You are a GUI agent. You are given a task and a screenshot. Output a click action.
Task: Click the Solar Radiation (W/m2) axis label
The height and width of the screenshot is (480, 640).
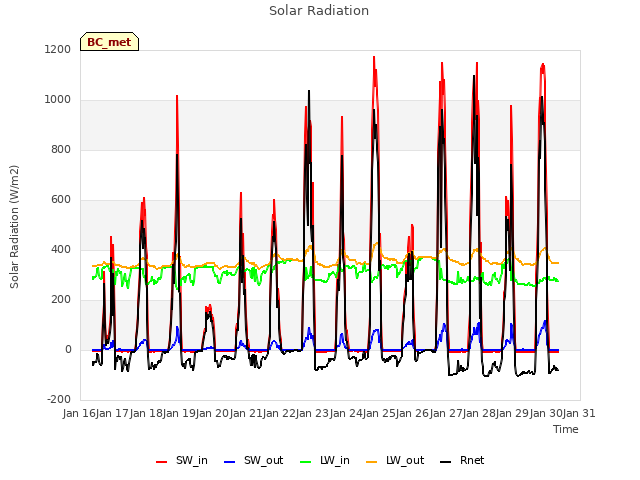coord(14,227)
